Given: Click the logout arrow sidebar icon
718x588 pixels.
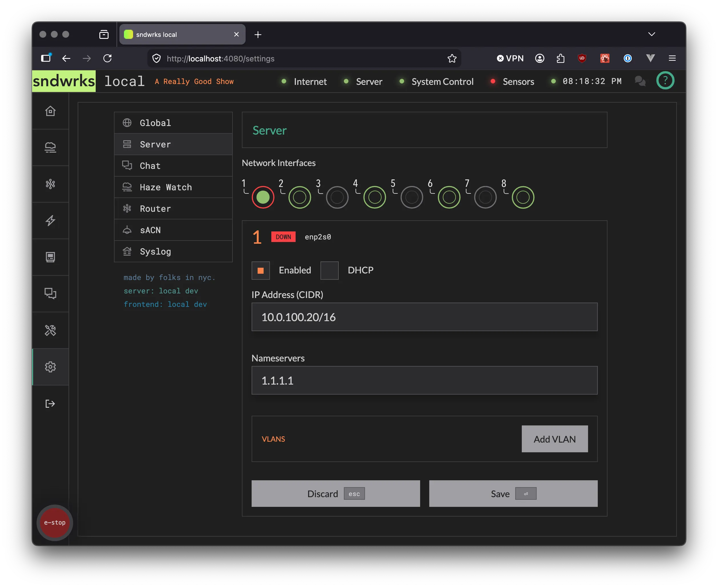Looking at the screenshot, I should (x=51, y=403).
